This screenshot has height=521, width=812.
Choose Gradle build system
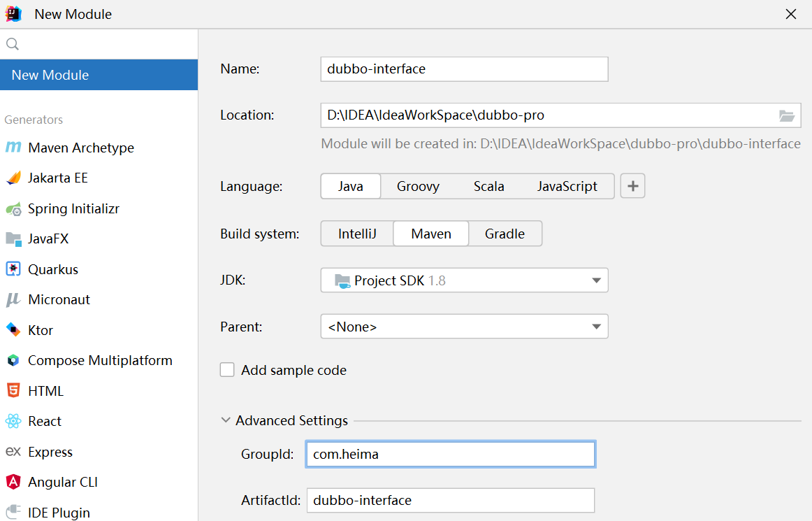(505, 234)
